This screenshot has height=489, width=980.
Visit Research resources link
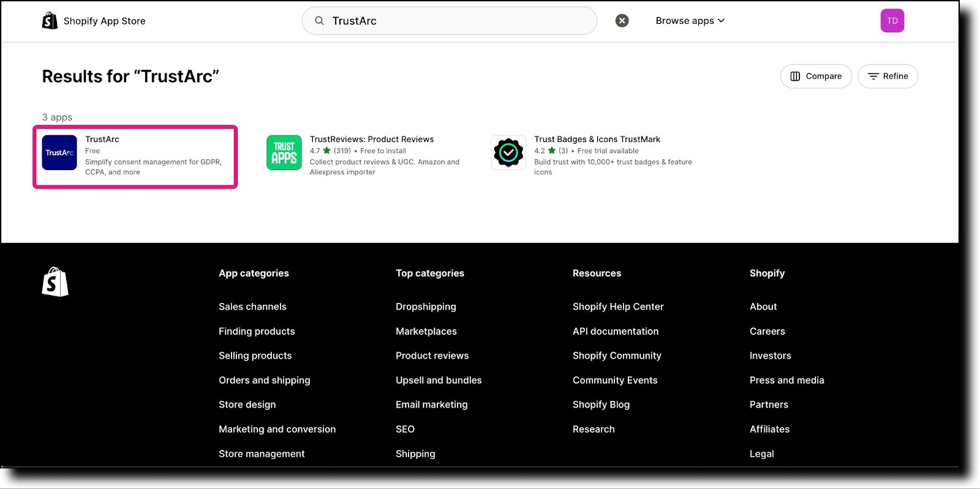[x=594, y=429]
